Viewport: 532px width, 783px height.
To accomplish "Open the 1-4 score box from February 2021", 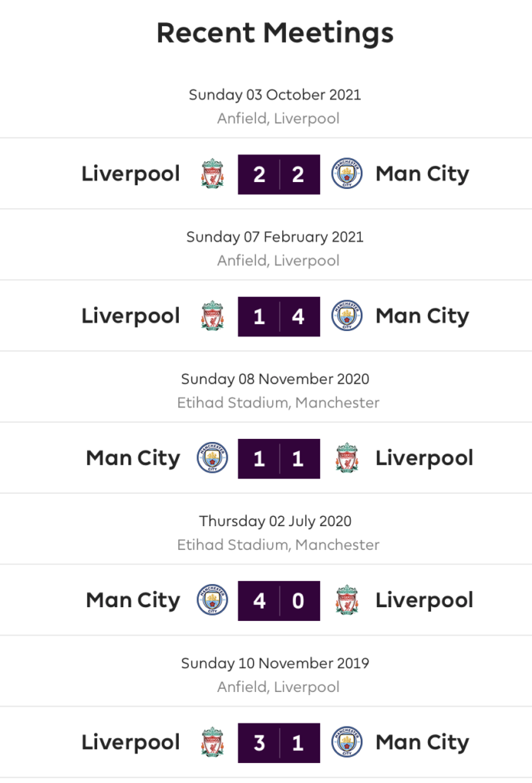I will 279,317.
